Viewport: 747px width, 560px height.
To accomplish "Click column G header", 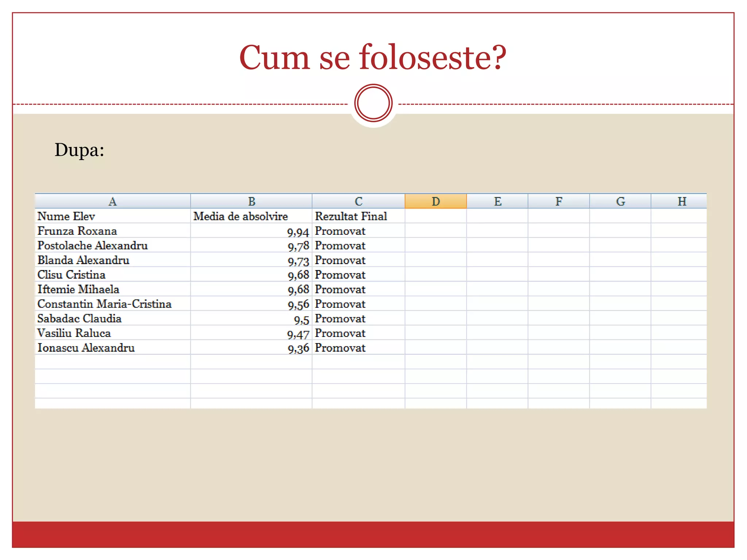I will tap(620, 201).
